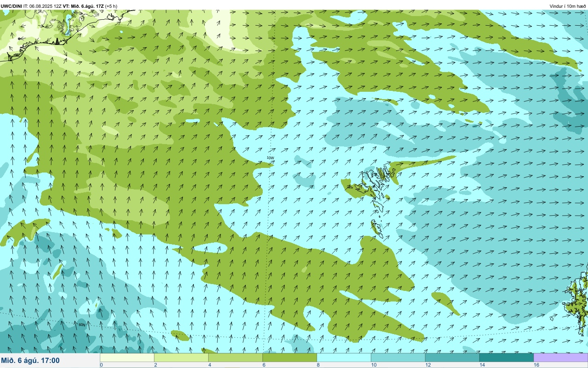Click the '10W' longitude label on the map
This screenshot has height=368, width=588.
coord(270,158)
